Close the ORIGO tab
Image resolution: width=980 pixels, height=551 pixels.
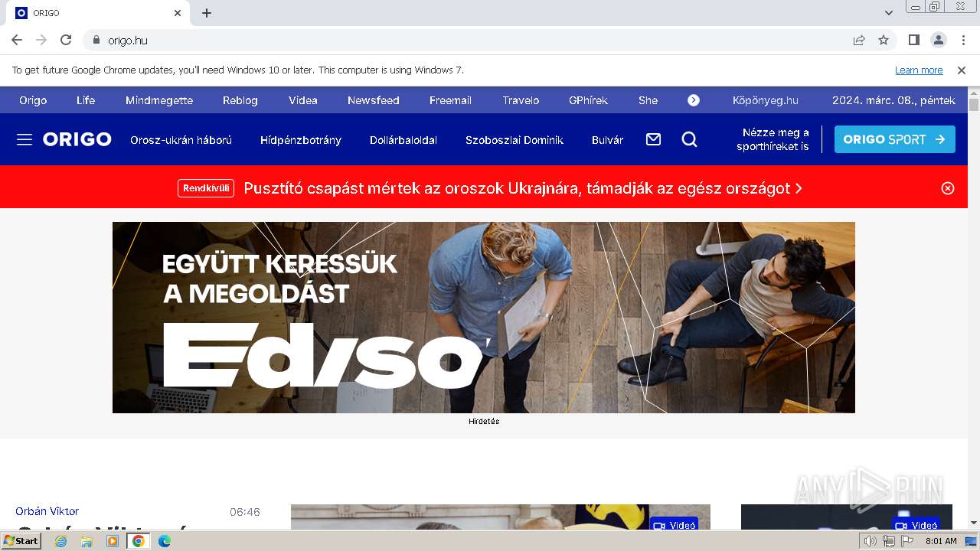point(178,13)
